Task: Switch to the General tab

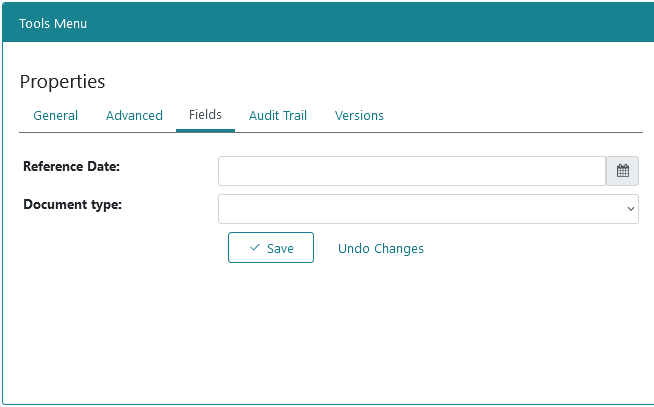Action: point(55,116)
